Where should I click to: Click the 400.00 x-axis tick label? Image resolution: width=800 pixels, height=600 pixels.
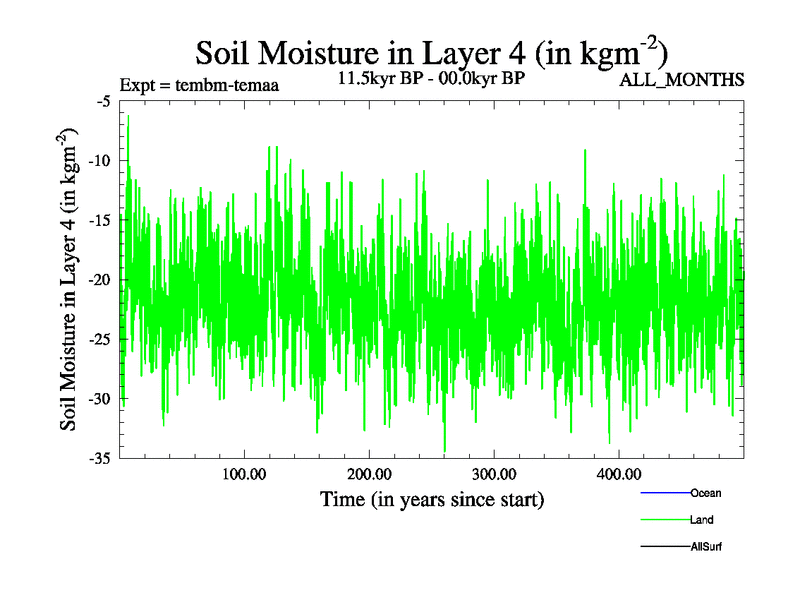[619, 474]
